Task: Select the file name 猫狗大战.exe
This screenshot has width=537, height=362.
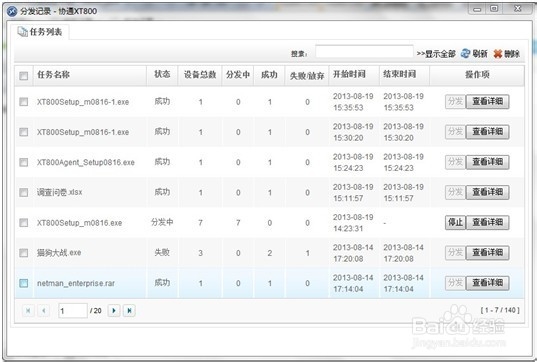Action: [59, 253]
